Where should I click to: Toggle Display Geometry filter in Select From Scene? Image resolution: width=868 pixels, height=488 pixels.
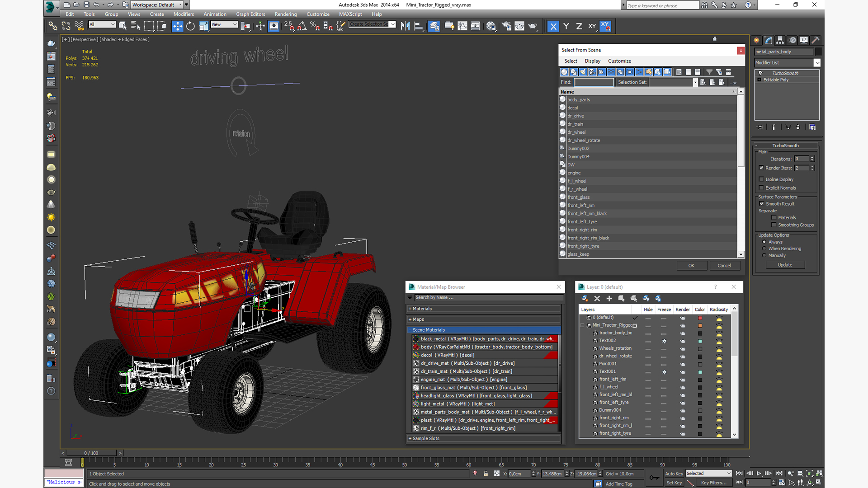(x=564, y=72)
